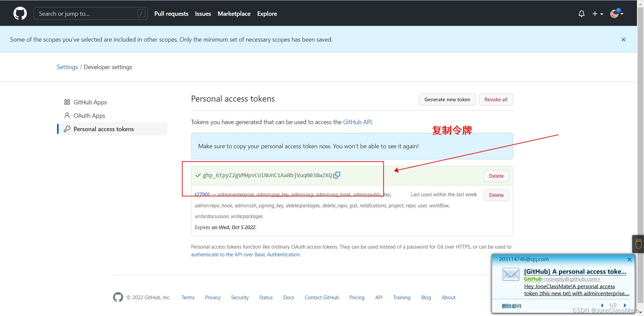Open the GitHub email subject in popup
Image resolution: width=644 pixels, height=316 pixels.
pyautogui.click(x=575, y=272)
